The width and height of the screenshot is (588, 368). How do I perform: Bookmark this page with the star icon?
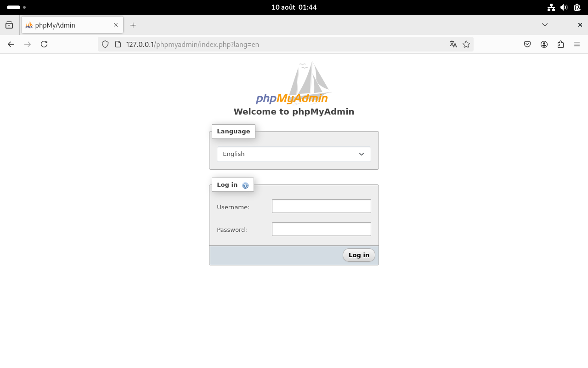pyautogui.click(x=466, y=44)
